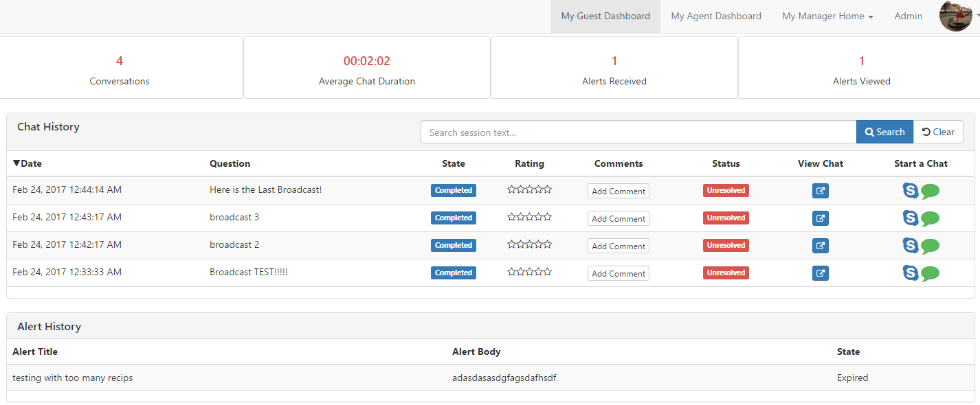Switch to My Agent Dashboard tab

click(x=716, y=16)
